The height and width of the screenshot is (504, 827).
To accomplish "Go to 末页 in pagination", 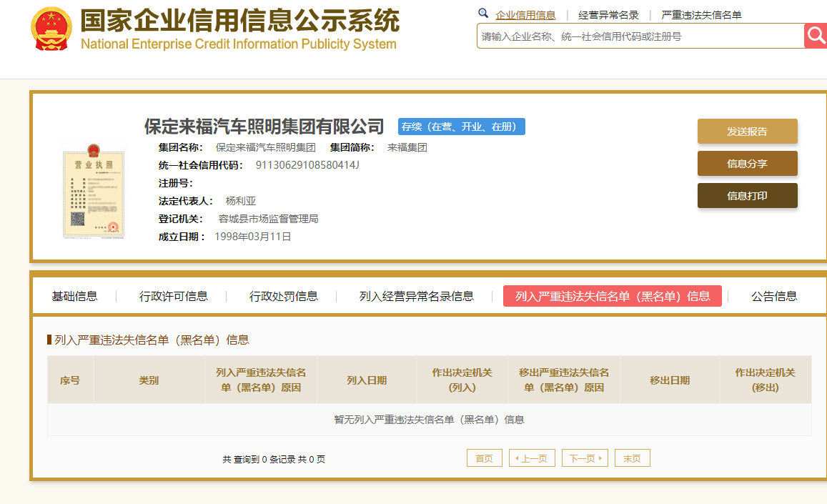I will click(x=633, y=458).
